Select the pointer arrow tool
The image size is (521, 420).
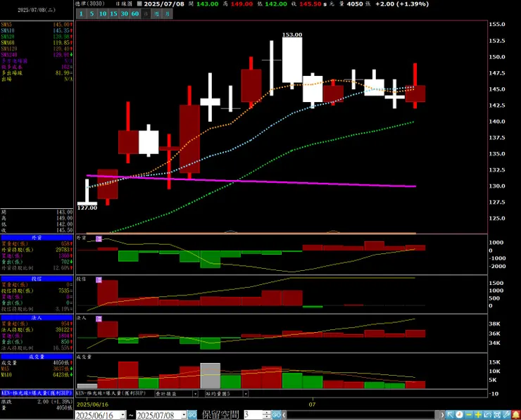[450, 414]
